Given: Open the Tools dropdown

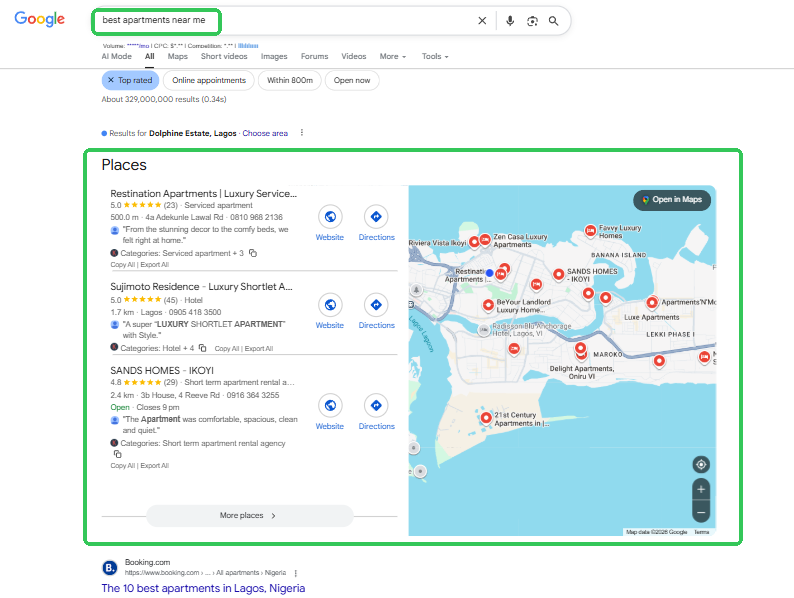Looking at the screenshot, I should point(435,57).
